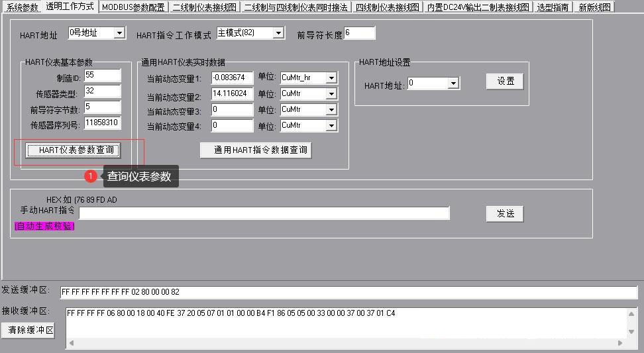This screenshot has height=353, width=644.
Task: Switch to the 系统参数 tab
Action: click(x=22, y=7)
